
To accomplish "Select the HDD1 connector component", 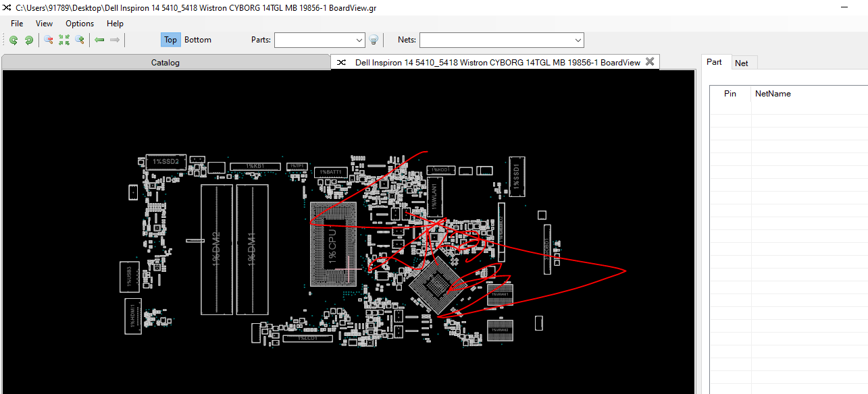I will click(441, 170).
